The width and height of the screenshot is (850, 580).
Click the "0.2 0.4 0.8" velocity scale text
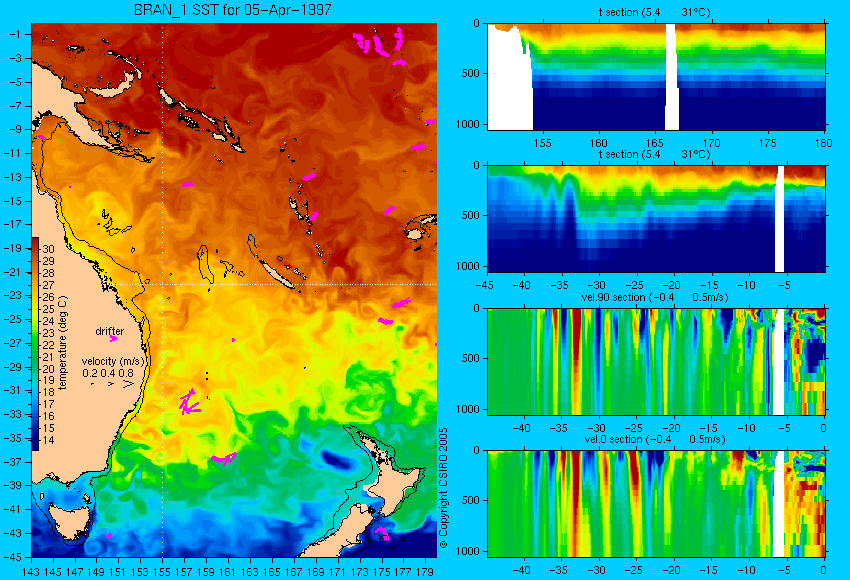pos(108,373)
